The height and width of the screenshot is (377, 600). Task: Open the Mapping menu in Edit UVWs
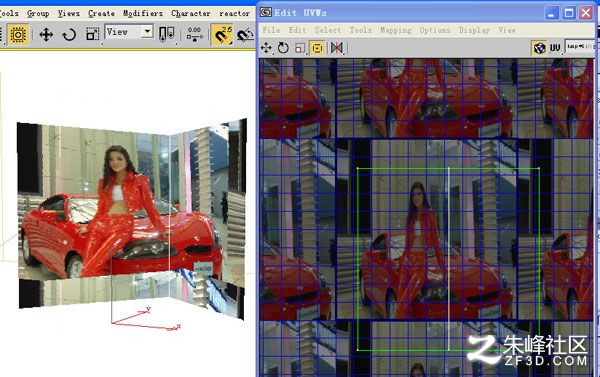(x=396, y=30)
